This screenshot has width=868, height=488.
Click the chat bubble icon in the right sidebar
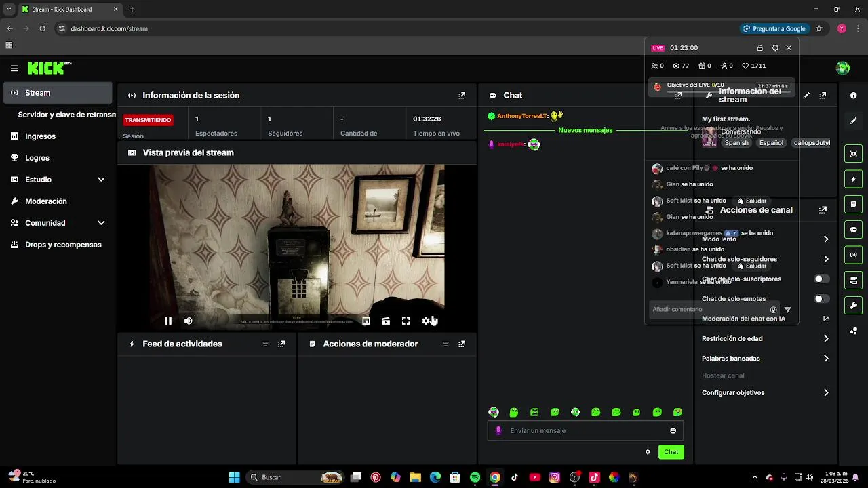854,230
